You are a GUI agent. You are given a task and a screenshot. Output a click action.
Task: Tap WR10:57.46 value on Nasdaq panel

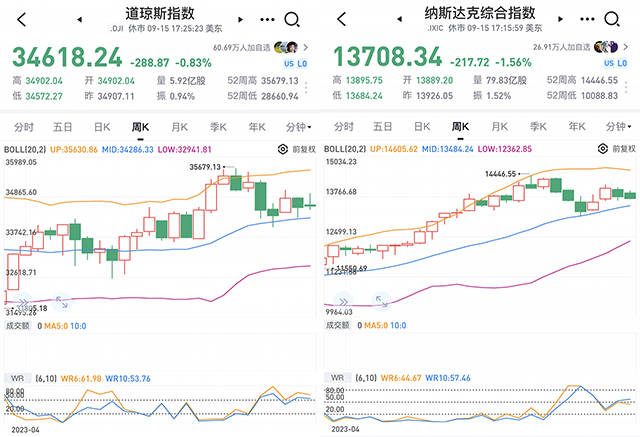click(448, 378)
